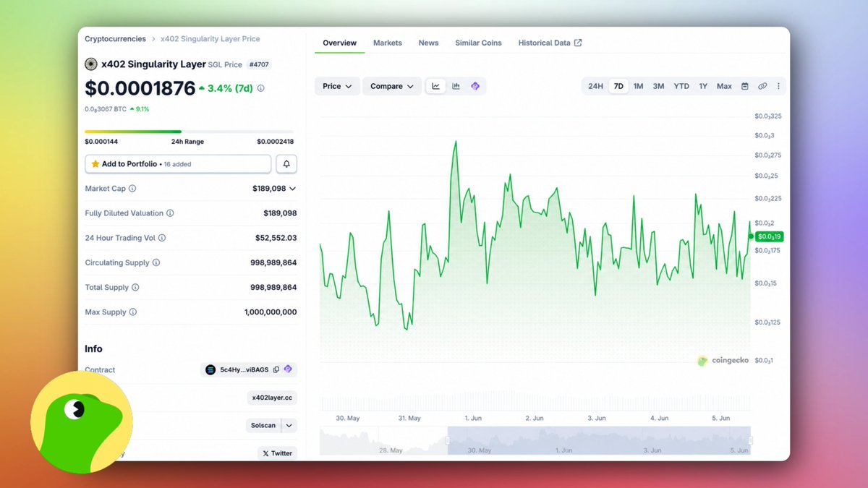Click the $0.0001876 price value
The image size is (868, 488).
click(140, 88)
